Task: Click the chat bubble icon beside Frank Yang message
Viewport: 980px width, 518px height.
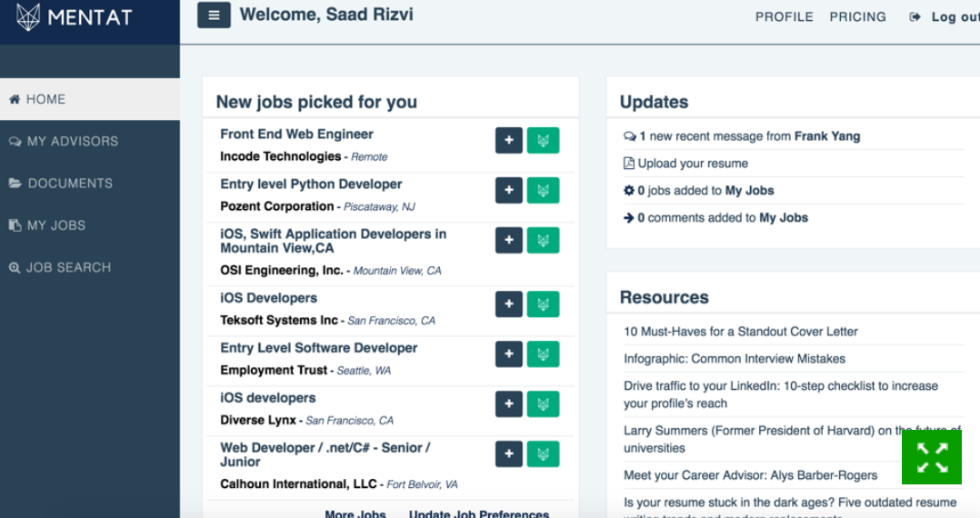Action: pos(629,136)
